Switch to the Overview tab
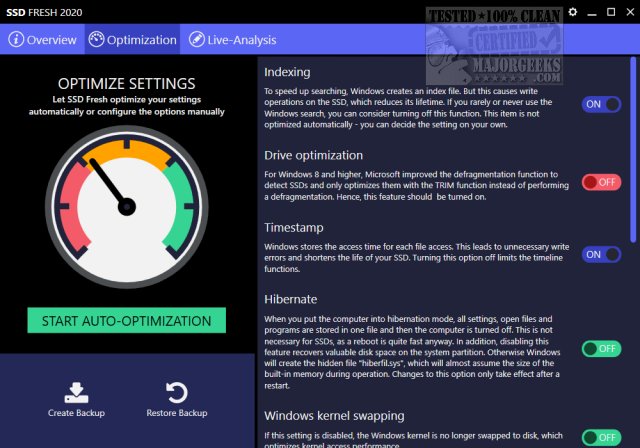640x448 pixels. pyautogui.click(x=42, y=40)
